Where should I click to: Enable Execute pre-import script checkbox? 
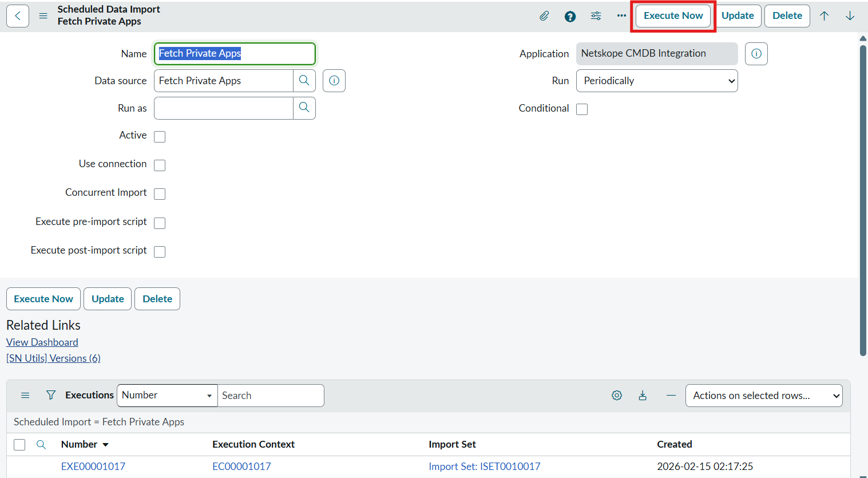point(160,223)
